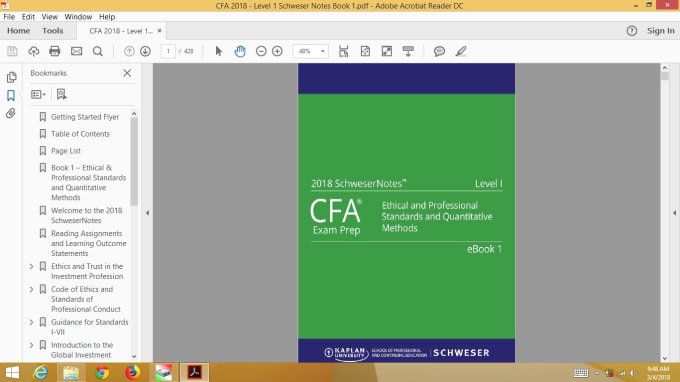The height and width of the screenshot is (382, 680).
Task: Click the Zoom out minus icon
Action: [x=261, y=51]
